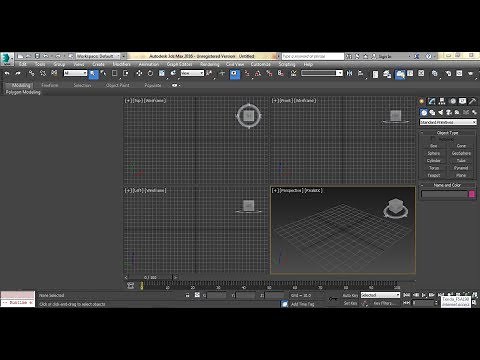This screenshot has height=360, width=480.
Task: Activate the Select and Rotate tool
Action: pyautogui.click(x=150, y=73)
